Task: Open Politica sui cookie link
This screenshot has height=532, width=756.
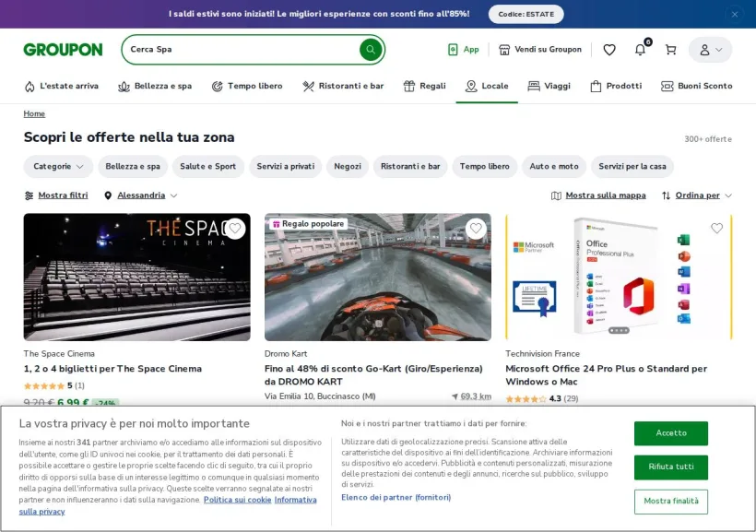Action: tap(237, 500)
